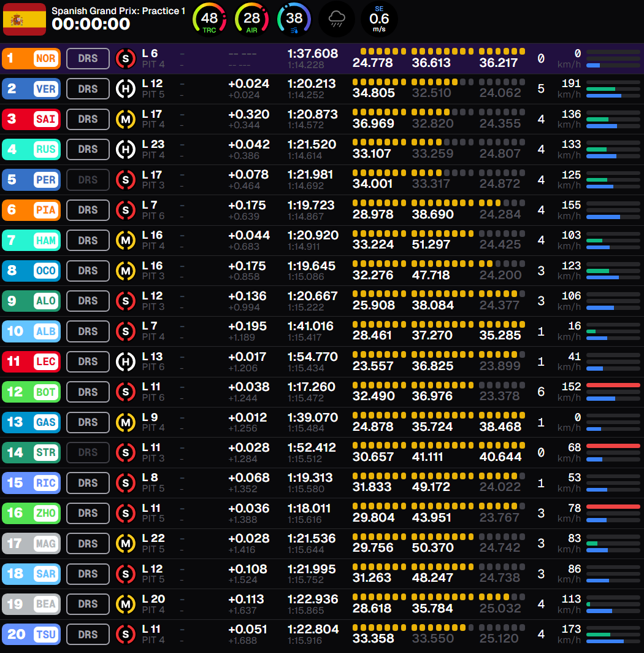The height and width of the screenshot is (653, 644).
Task: Click VER's throttle and brake bars
Action: click(613, 89)
